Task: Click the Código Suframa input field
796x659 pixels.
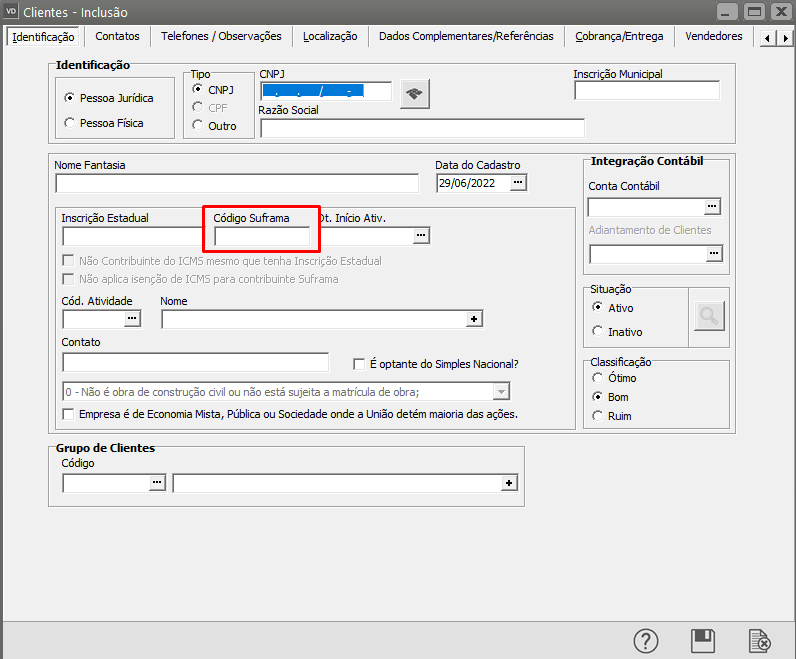Action: pos(262,236)
